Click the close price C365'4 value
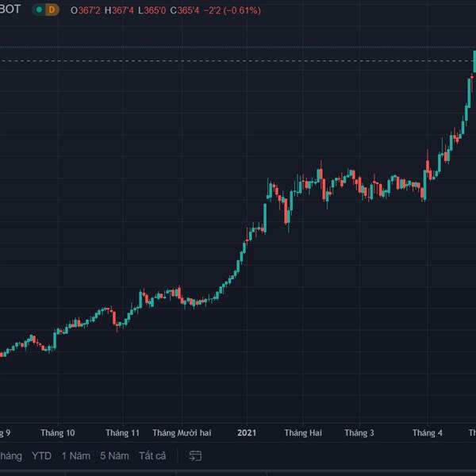Screen dimensions: 476x476 (x=185, y=10)
